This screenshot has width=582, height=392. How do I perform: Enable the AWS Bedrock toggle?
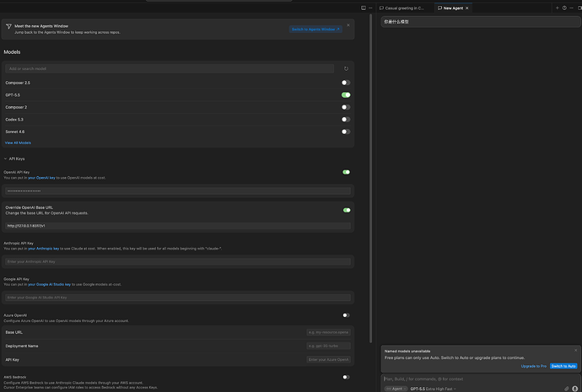pos(346,377)
